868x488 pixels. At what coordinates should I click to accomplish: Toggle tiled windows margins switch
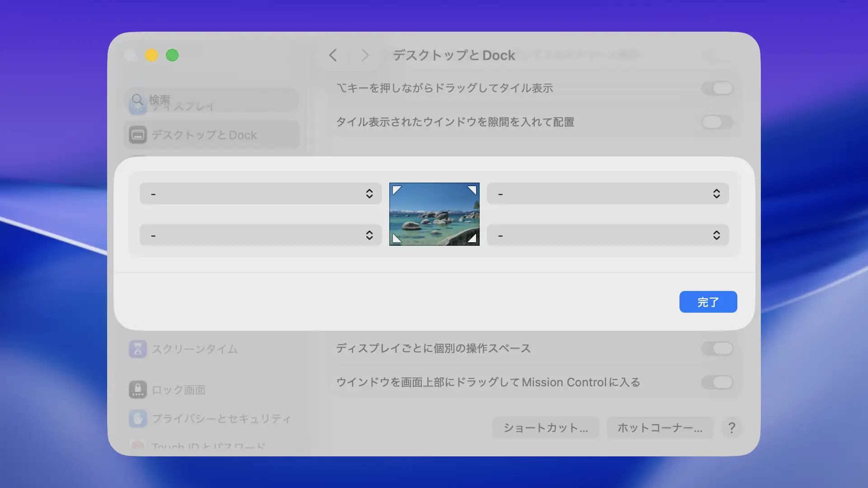717,122
